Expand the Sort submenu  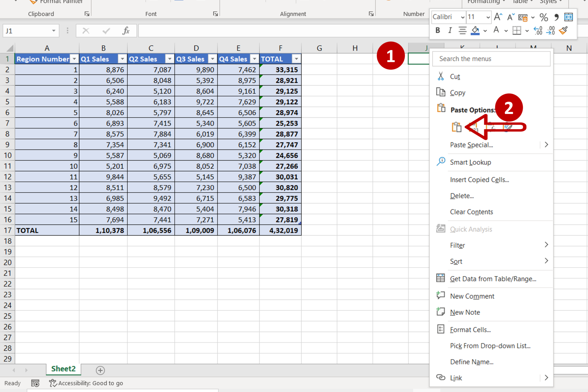click(546, 261)
